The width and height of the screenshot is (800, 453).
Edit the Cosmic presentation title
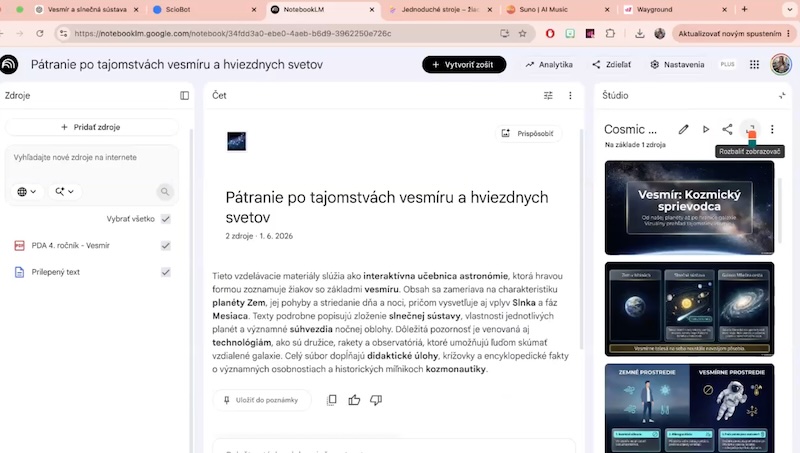(683, 130)
